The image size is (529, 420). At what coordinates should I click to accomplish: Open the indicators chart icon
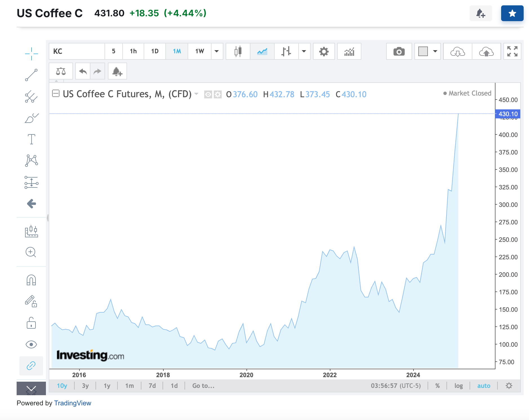(349, 52)
